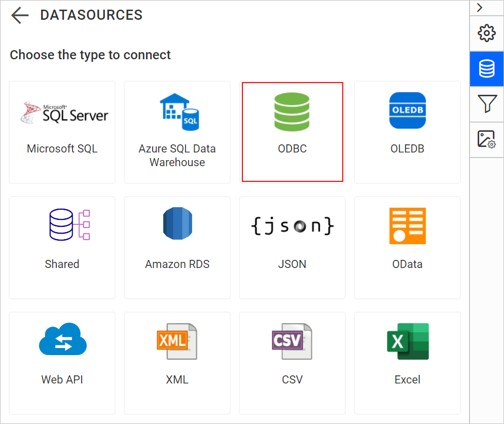Click the ODBC label text
Viewport: 504px width, 424px height.
(x=292, y=149)
